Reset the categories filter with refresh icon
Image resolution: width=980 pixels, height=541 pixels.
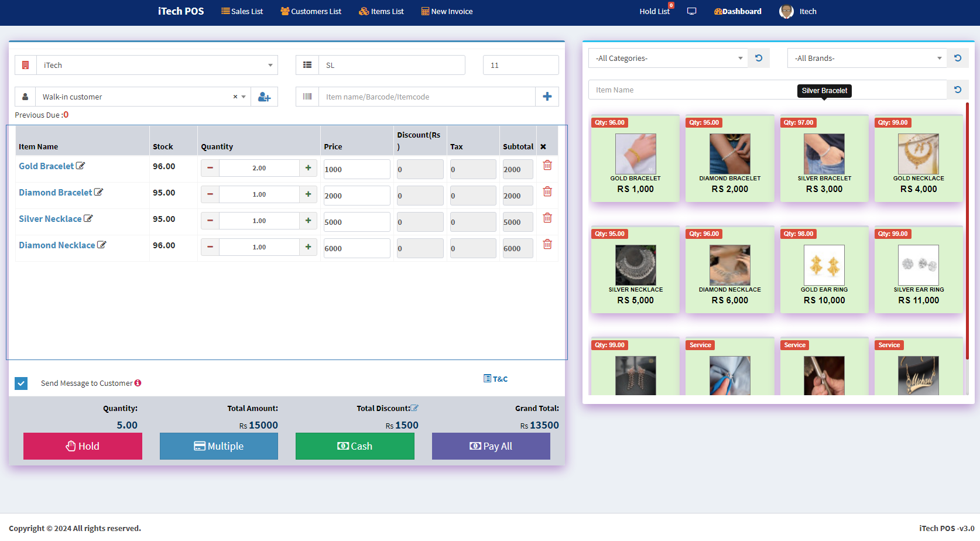point(759,59)
